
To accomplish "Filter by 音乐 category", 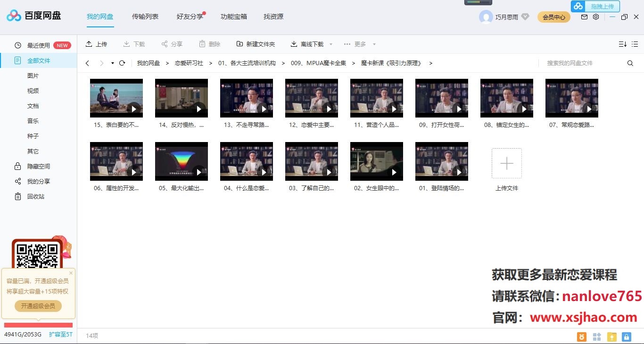I will coord(33,121).
